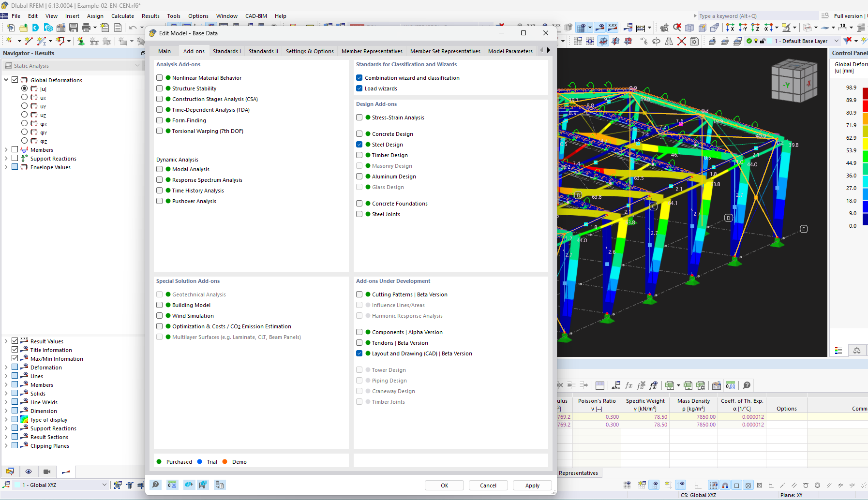Image resolution: width=868 pixels, height=500 pixels.
Task: Click the view in X direction icon
Action: tap(730, 28)
